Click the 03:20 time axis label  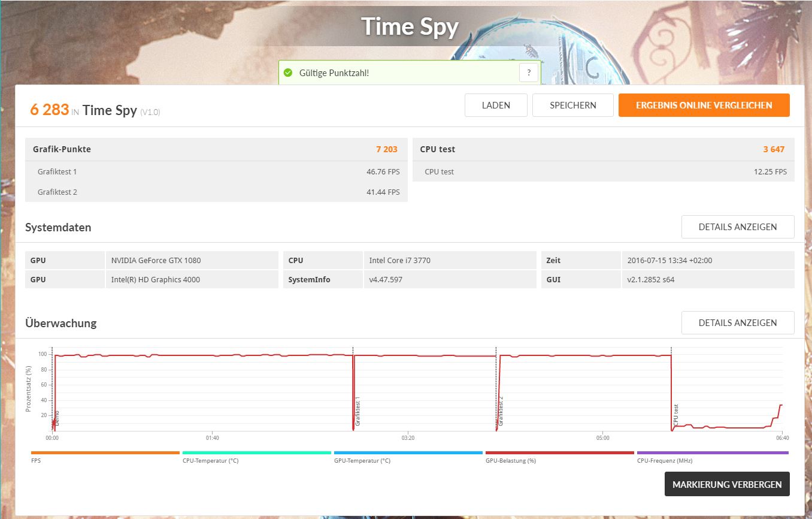[408, 437]
